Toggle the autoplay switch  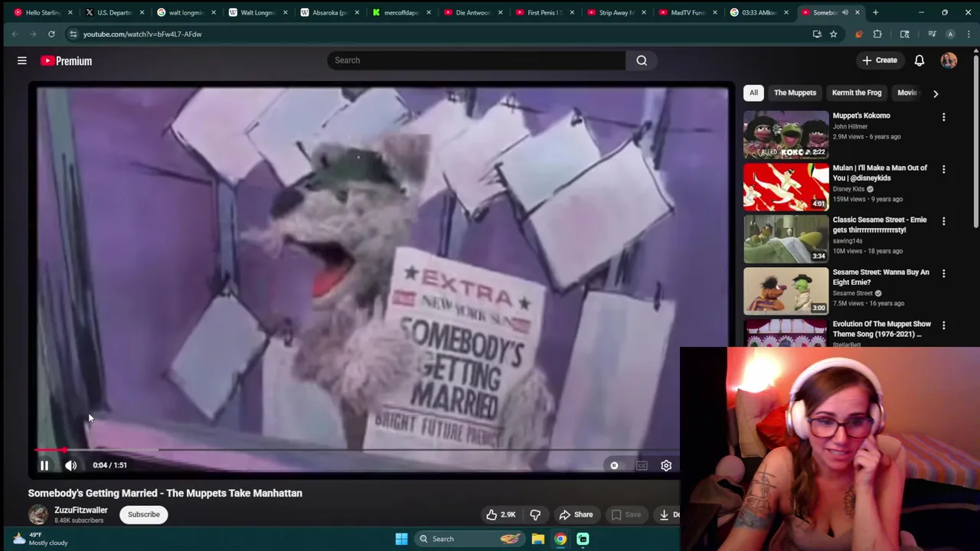[x=614, y=465]
